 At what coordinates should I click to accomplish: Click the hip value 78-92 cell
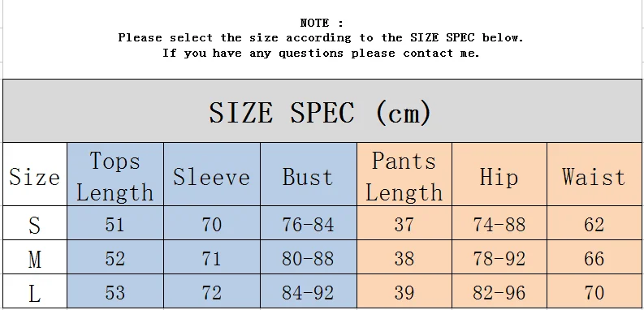pos(499,257)
